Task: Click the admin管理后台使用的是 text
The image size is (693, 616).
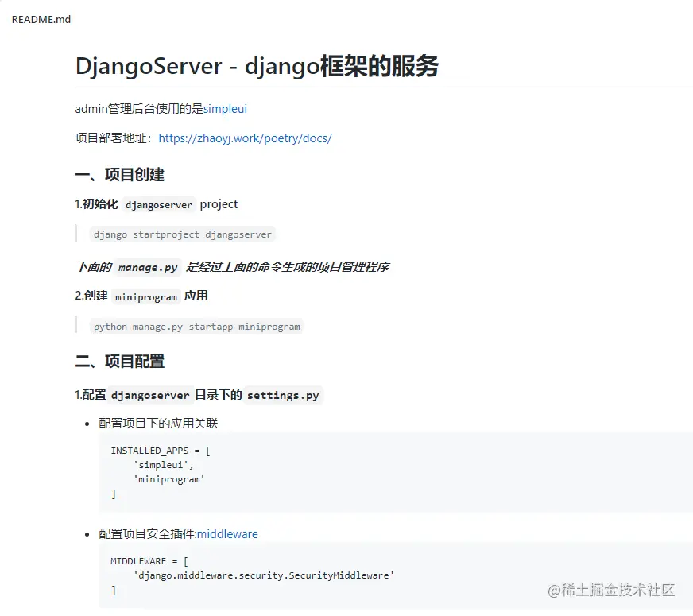Action: point(139,109)
